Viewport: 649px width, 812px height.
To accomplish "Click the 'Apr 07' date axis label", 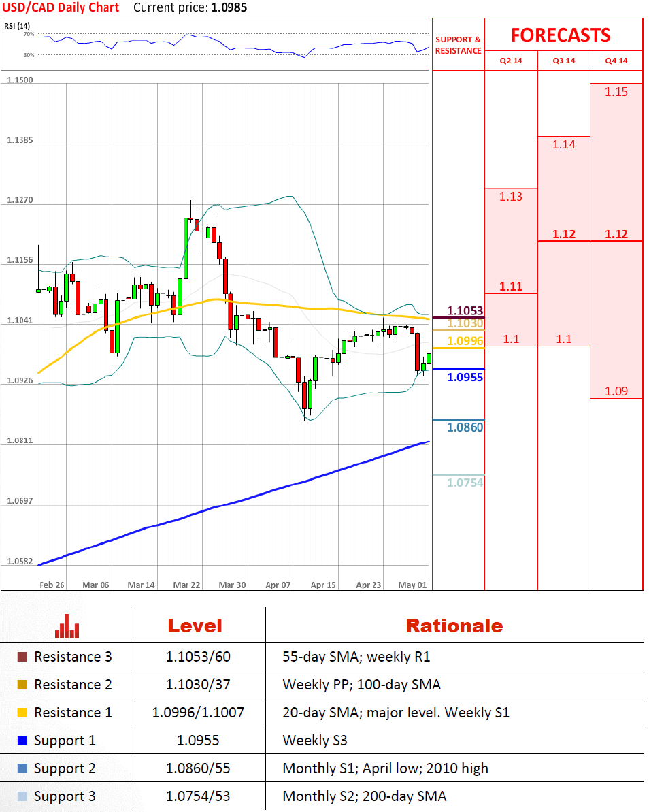I will pyautogui.click(x=278, y=585).
